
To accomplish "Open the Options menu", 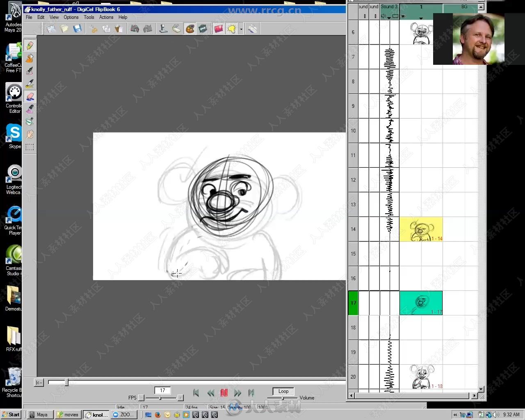I will tap(71, 17).
